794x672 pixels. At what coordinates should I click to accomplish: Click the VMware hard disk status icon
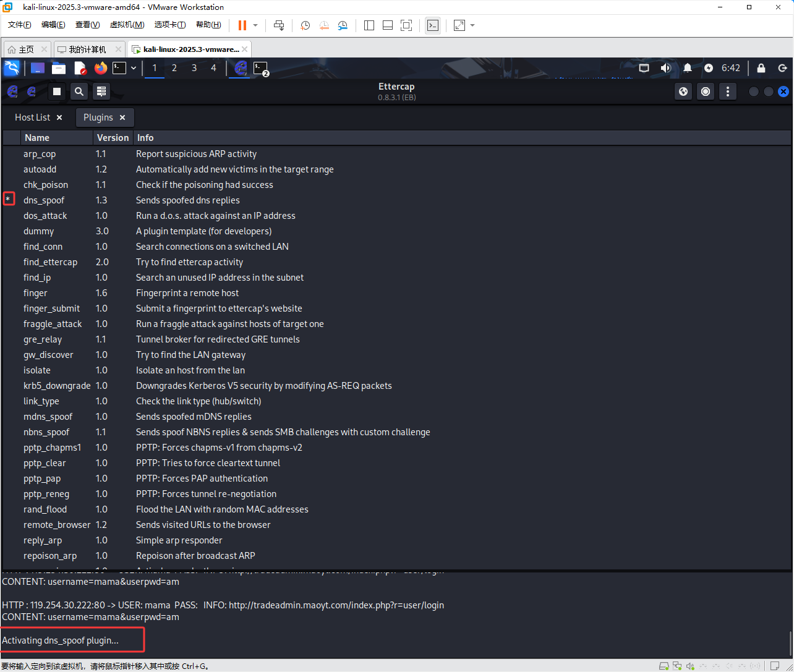(664, 666)
